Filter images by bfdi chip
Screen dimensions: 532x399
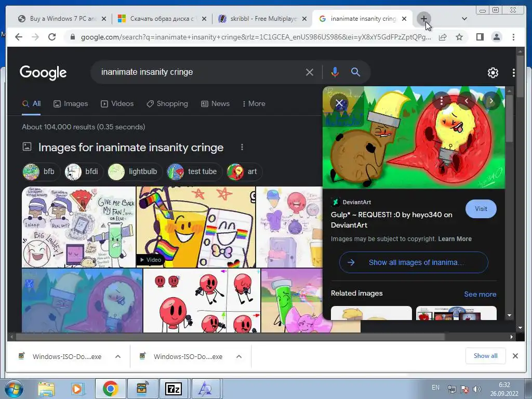coord(84,171)
